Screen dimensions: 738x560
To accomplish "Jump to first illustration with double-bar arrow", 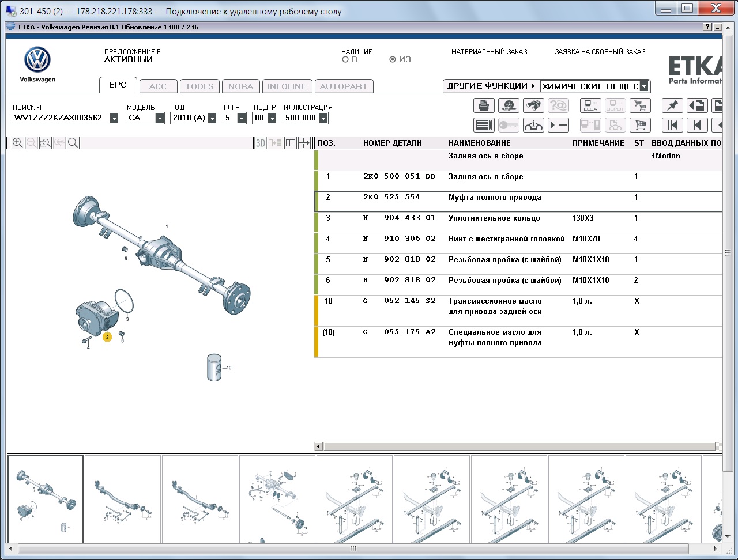I will click(x=672, y=125).
